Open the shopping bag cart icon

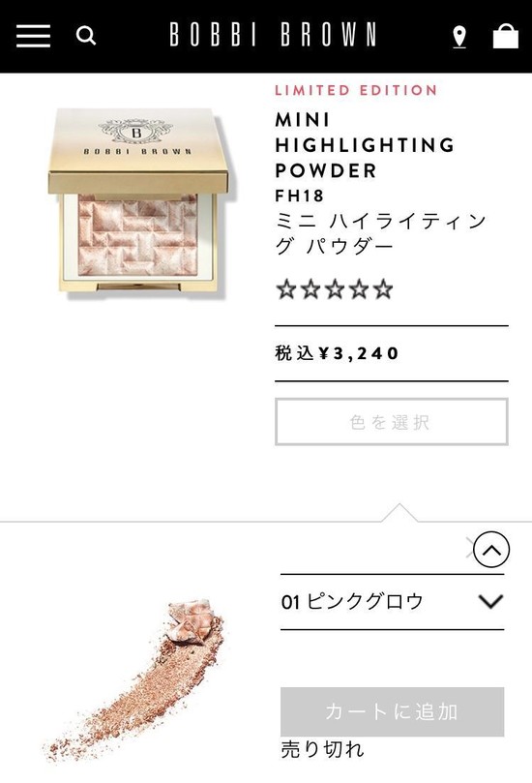pos(506,36)
